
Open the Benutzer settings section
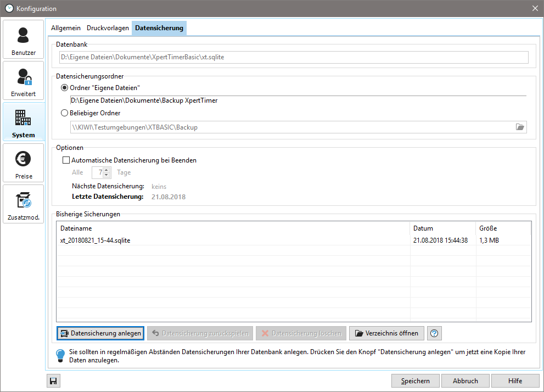23,40
